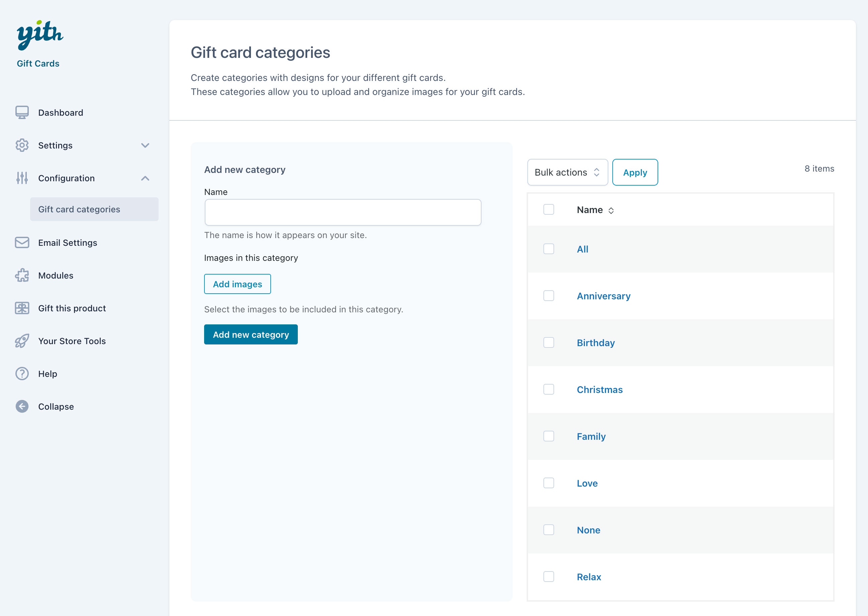The width and height of the screenshot is (868, 616).
Task: Expand the Settings submenu chevron
Action: [145, 145]
